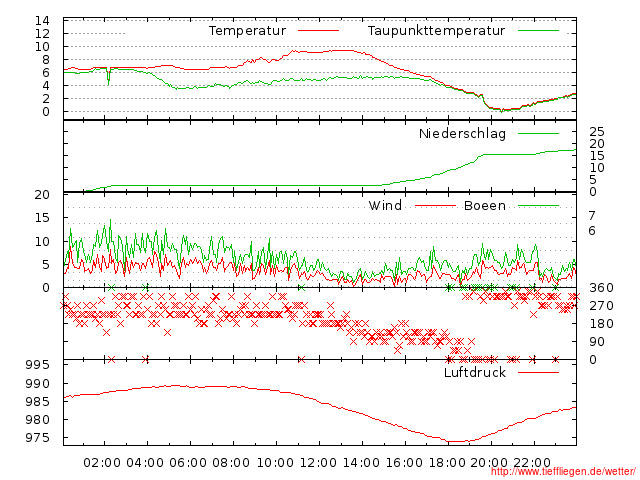Click the tieffliegen.de/wetter link
Viewport: 640px width, 480px height.
563,472
